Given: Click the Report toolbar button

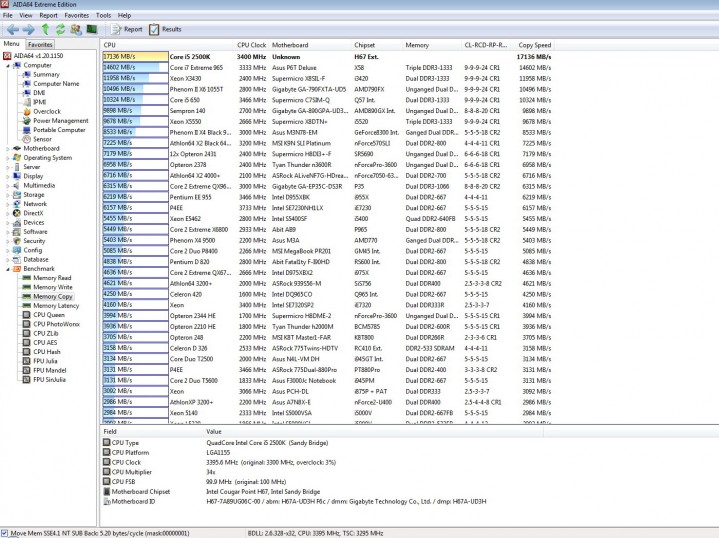Looking at the screenshot, I should pyautogui.click(x=126, y=29).
